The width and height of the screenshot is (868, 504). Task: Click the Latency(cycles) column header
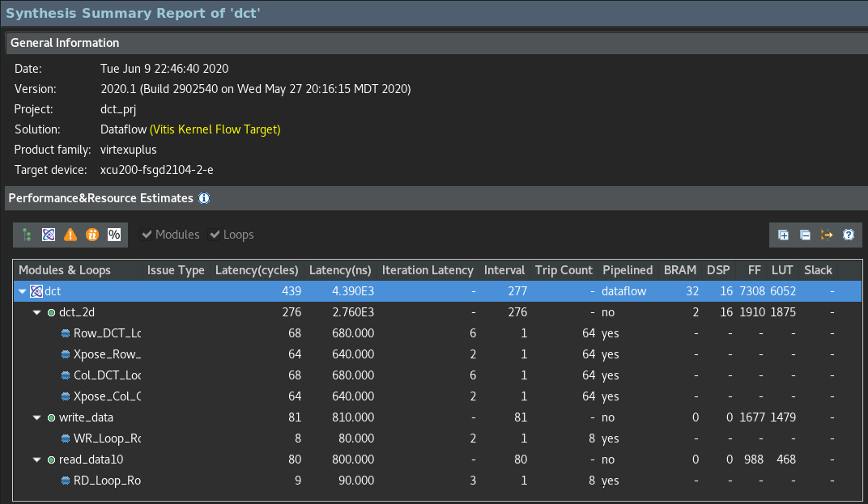tap(257, 270)
